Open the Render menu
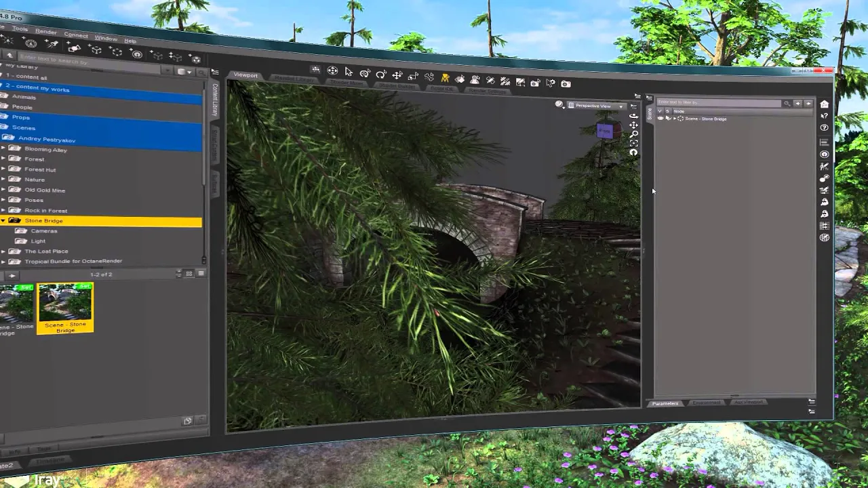 coord(46,32)
